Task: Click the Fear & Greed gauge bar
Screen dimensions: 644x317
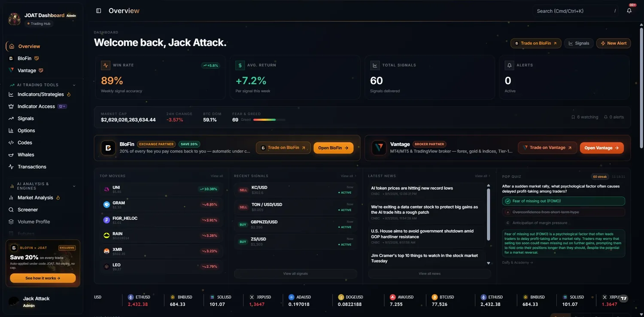Action: 269,120
